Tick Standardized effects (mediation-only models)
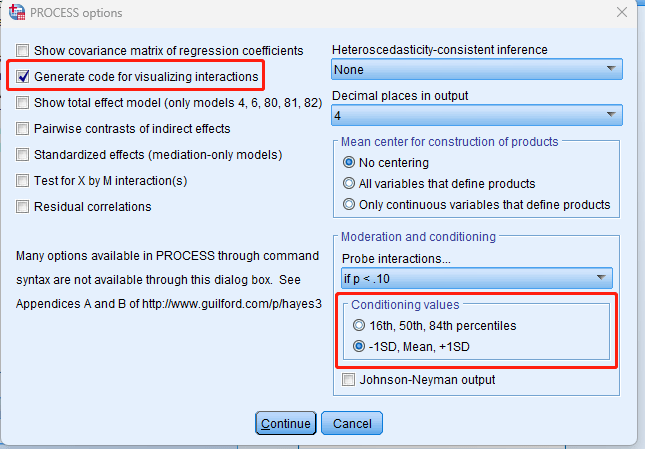Viewport: 645px width, 449px height. pyautogui.click(x=23, y=155)
